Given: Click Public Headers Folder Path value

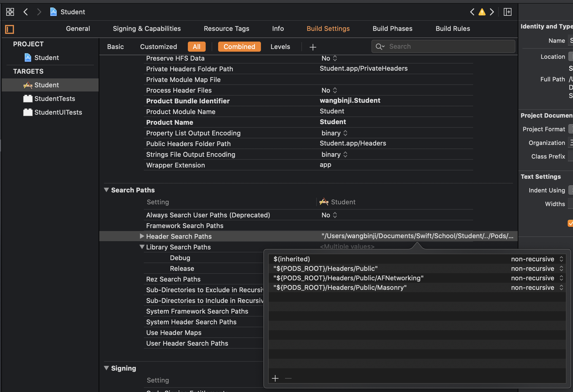Looking at the screenshot, I should click(x=353, y=143).
